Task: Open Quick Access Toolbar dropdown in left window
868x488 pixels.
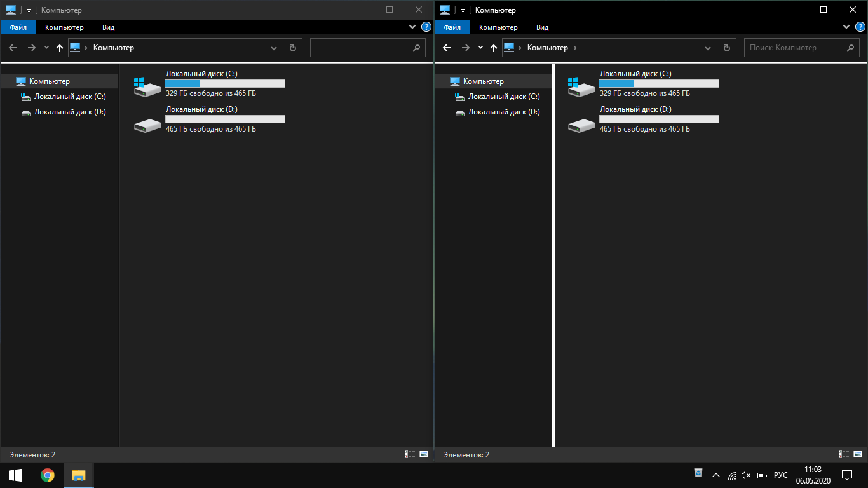Action: (29, 10)
